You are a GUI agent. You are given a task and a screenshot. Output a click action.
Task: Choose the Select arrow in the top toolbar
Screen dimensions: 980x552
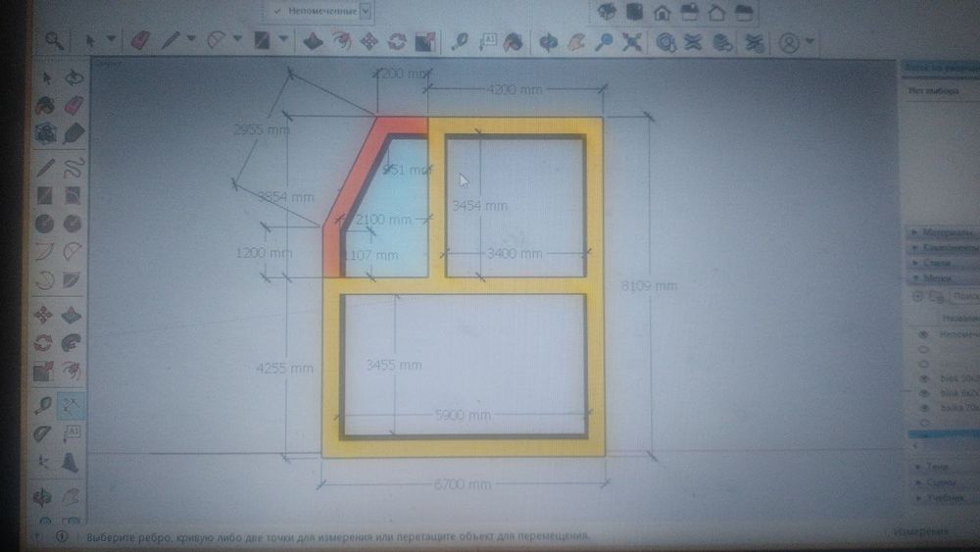90,40
